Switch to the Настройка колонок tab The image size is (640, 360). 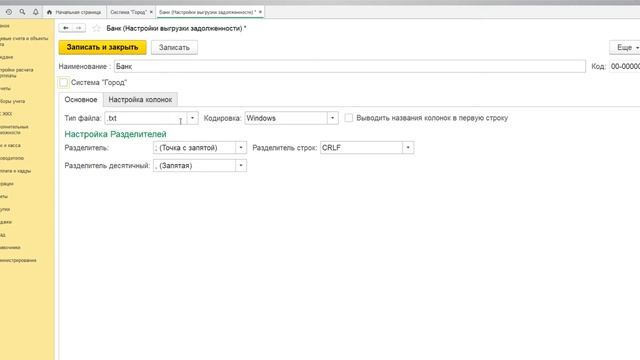pos(140,100)
